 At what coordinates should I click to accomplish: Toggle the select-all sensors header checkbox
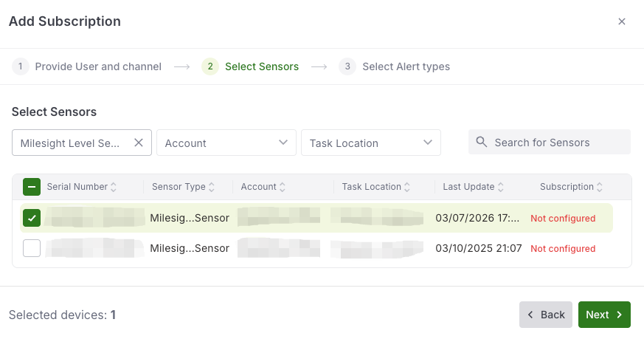pyautogui.click(x=32, y=187)
